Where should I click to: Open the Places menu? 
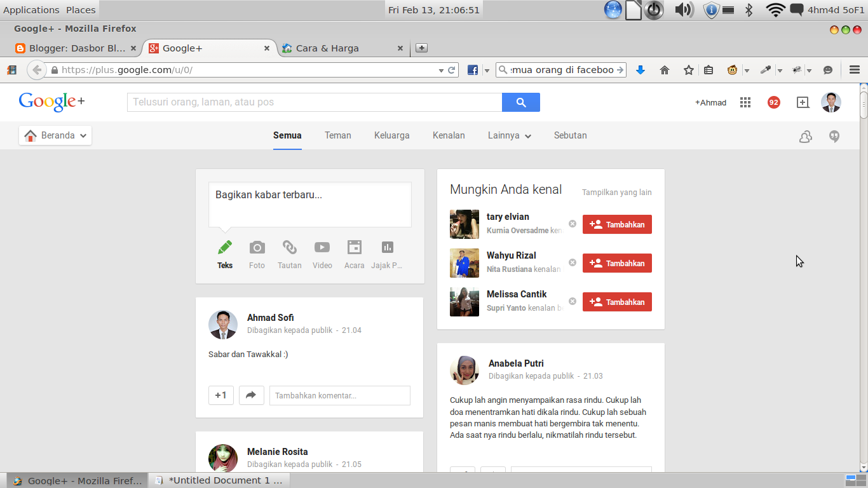click(x=81, y=10)
